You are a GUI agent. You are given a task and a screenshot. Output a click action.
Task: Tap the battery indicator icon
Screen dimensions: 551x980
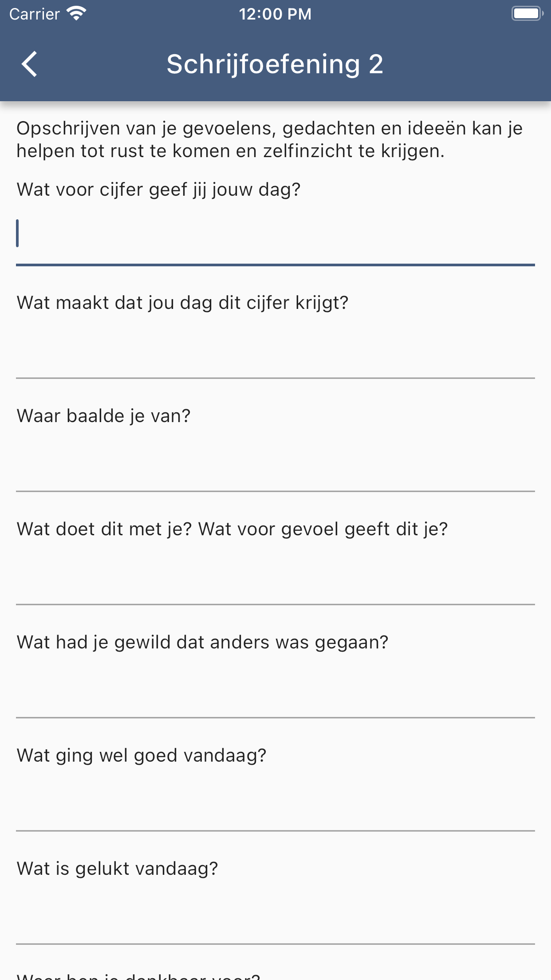click(527, 13)
